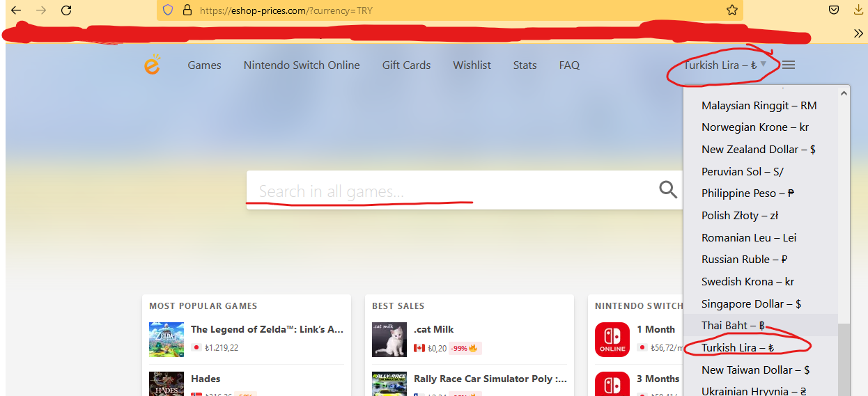Open the downloads arrow icon
Image resolution: width=868 pixels, height=396 pixels.
(x=858, y=10)
